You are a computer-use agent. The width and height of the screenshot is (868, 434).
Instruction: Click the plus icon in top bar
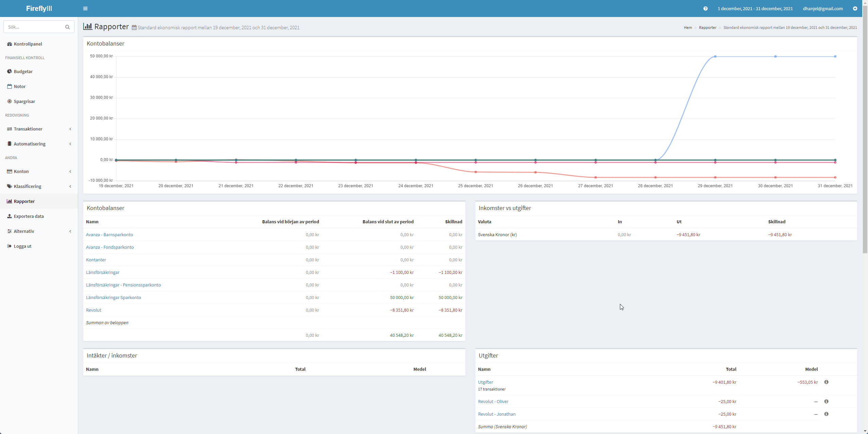click(855, 8)
